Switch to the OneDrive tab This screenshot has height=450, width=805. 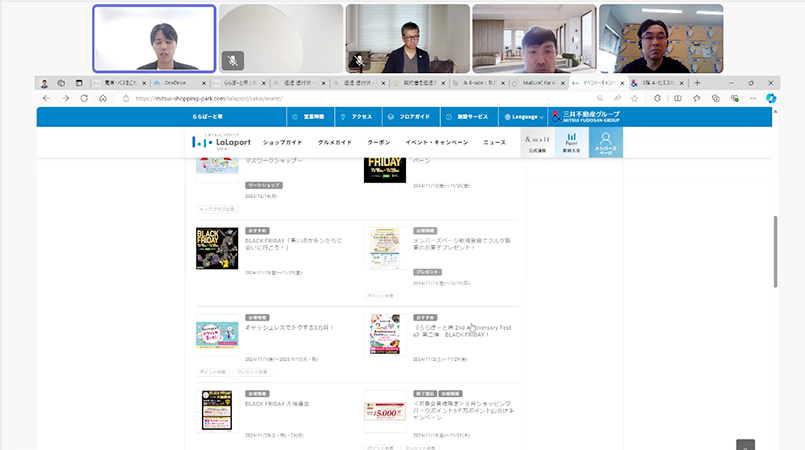coord(175,83)
